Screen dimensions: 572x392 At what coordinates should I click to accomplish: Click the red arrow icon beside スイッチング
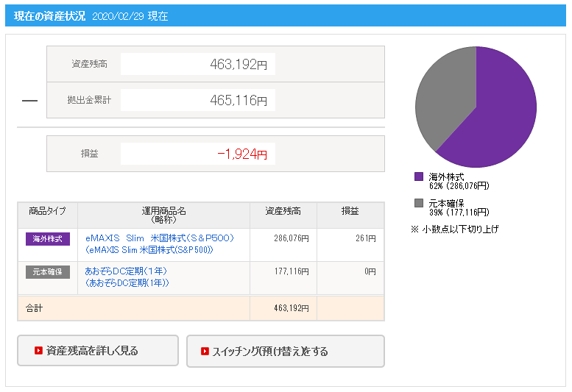205,351
